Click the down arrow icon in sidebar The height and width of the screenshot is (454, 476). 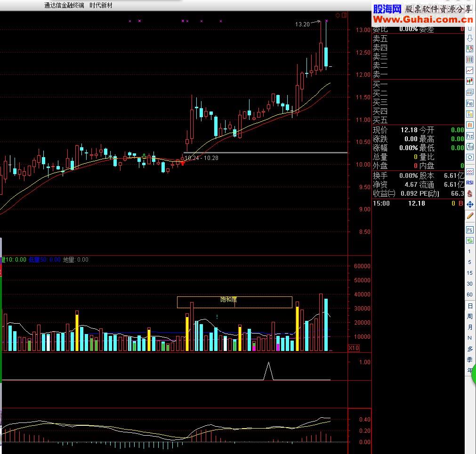pos(469,38)
